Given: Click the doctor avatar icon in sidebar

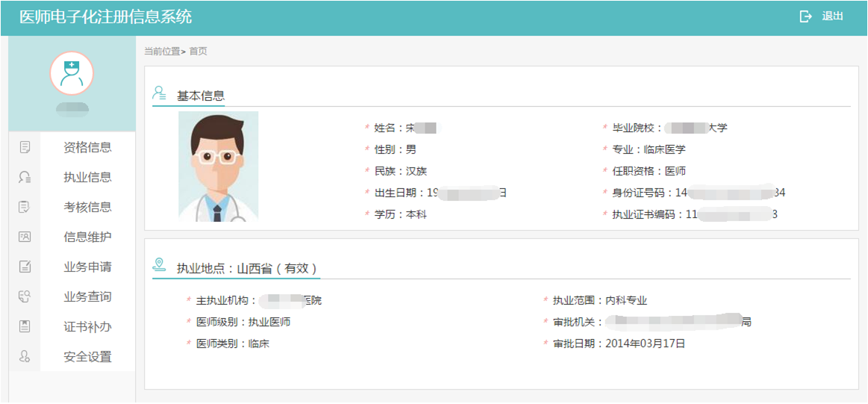Looking at the screenshot, I should 72,73.
